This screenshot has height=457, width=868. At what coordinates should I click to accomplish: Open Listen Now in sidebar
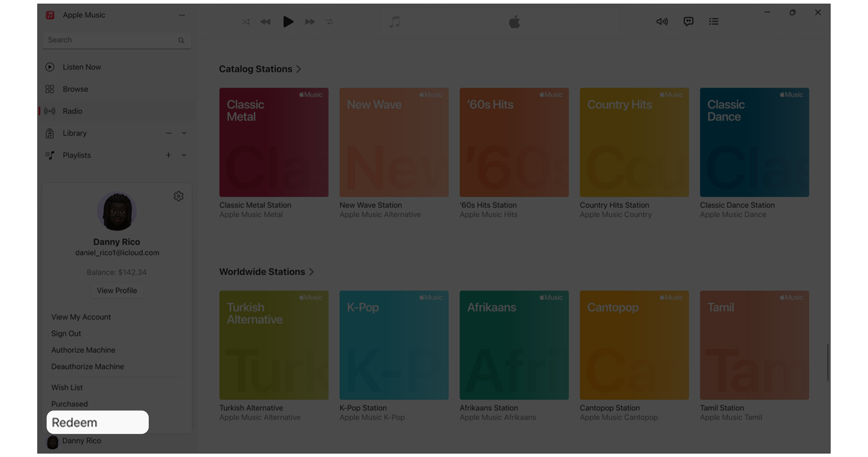(82, 67)
